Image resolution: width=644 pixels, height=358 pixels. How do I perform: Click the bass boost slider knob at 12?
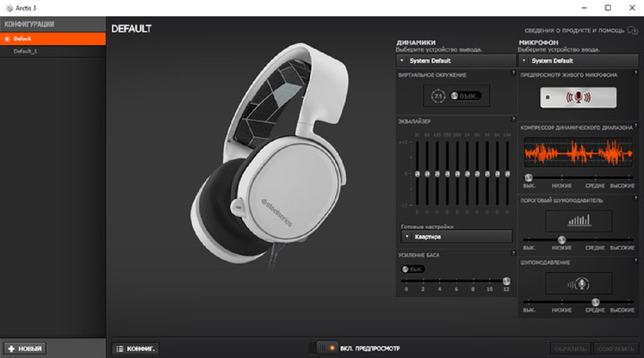[506, 281]
